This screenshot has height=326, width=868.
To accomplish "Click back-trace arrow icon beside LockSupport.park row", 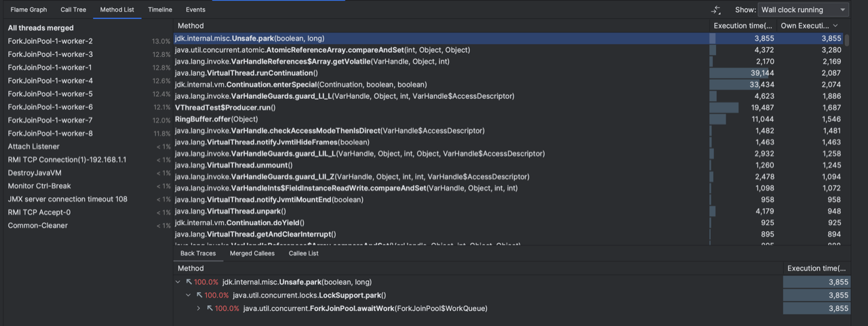I will tap(200, 296).
